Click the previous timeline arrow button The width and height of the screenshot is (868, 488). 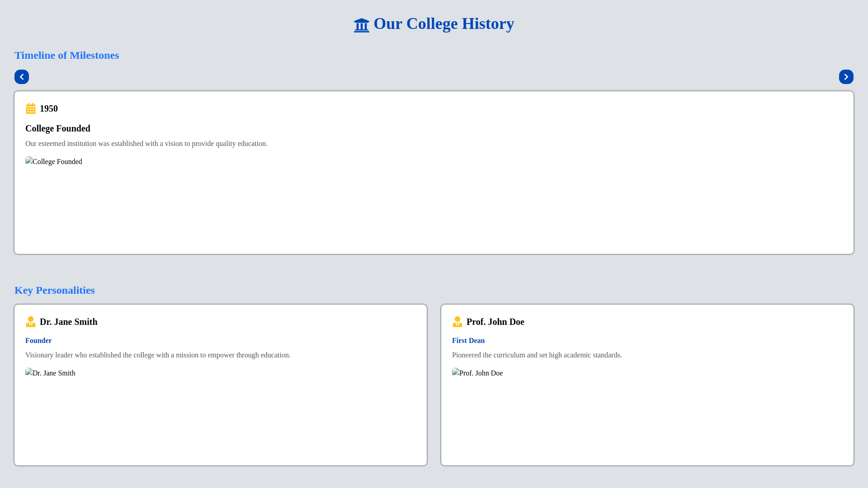[22, 77]
